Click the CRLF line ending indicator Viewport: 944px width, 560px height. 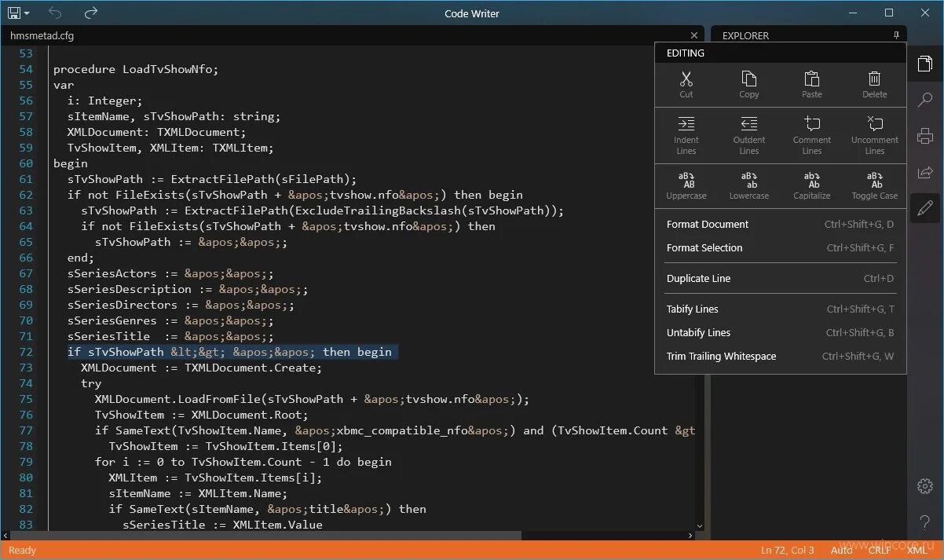[x=880, y=550]
